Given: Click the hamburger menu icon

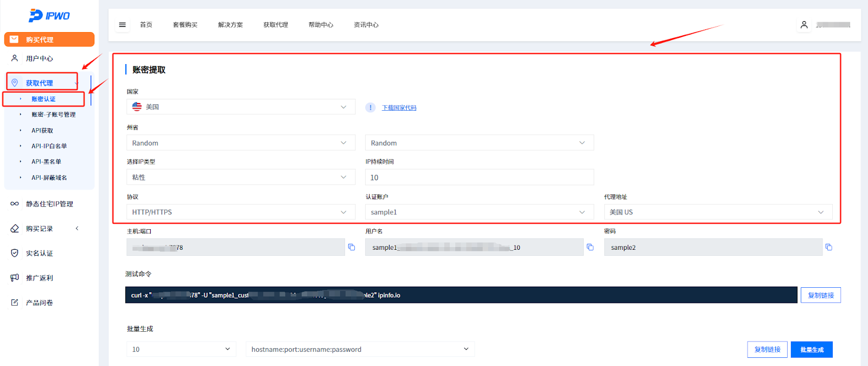Looking at the screenshot, I should (x=122, y=25).
